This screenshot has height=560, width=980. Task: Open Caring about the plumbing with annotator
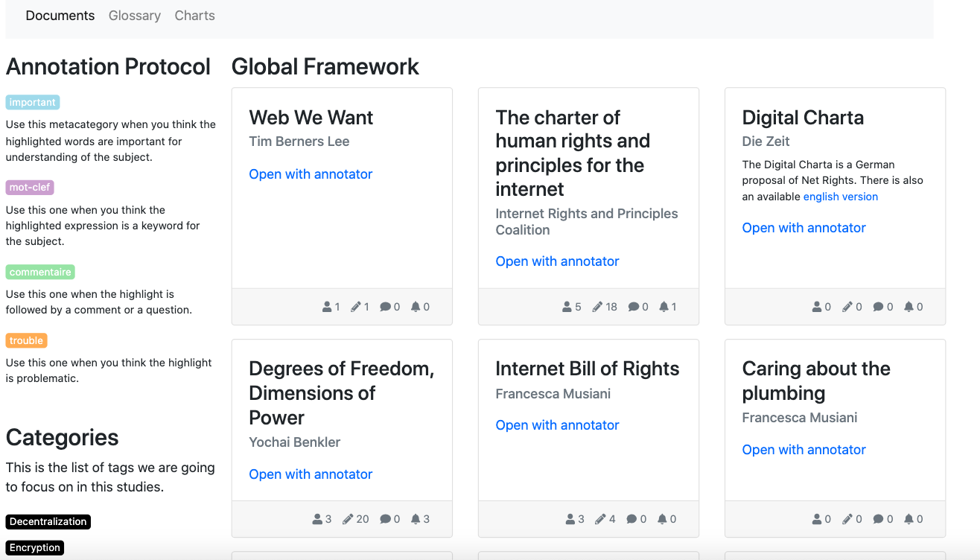pyautogui.click(x=804, y=450)
